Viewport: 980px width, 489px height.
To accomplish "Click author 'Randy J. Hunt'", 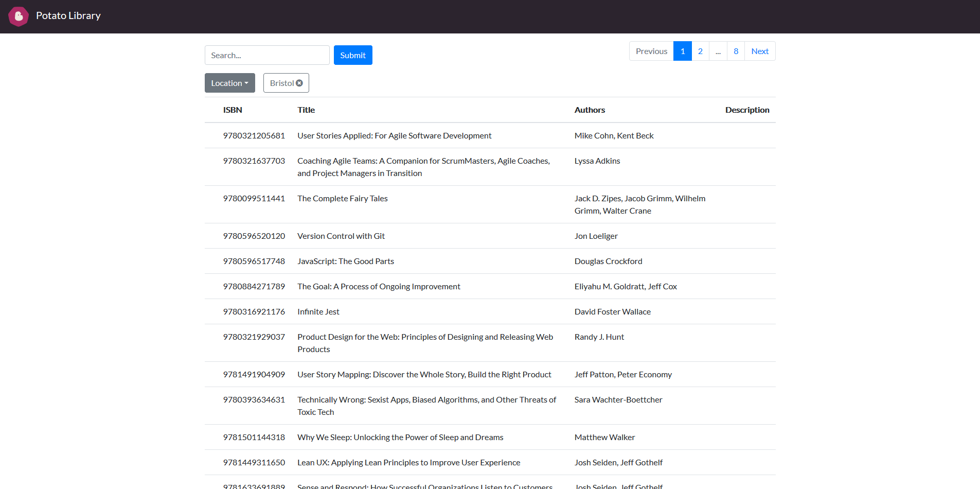I will point(599,337).
